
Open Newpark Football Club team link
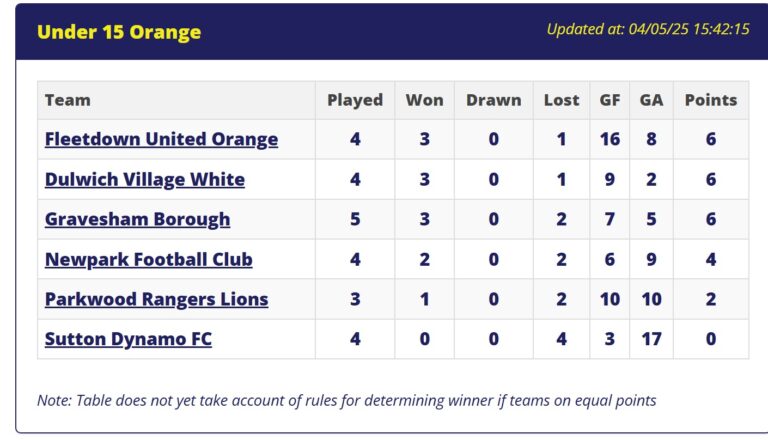point(148,259)
